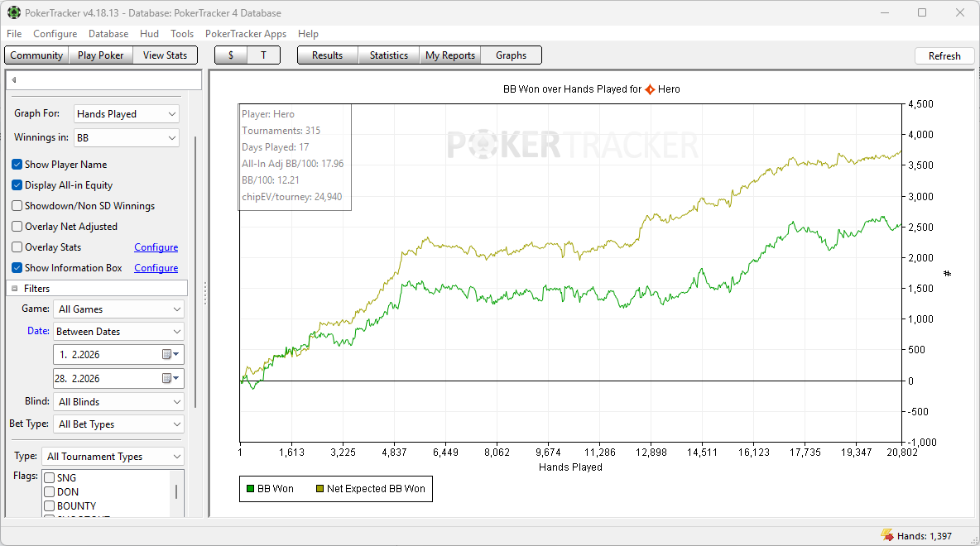Expand the Graph For dropdown

coord(126,114)
